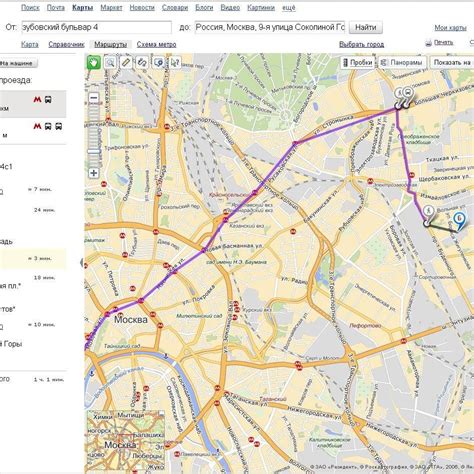Collapse the left panel arrow handle
474x474 pixels.
[x=82, y=263]
